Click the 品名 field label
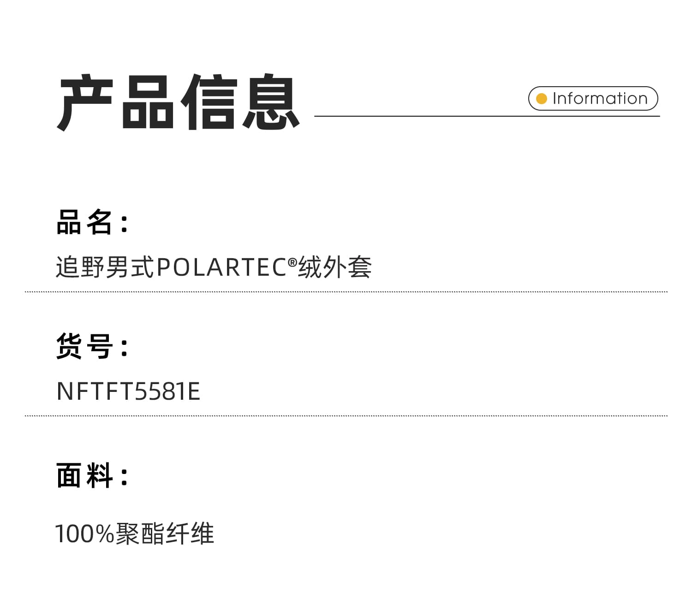The image size is (692, 616). (x=84, y=222)
